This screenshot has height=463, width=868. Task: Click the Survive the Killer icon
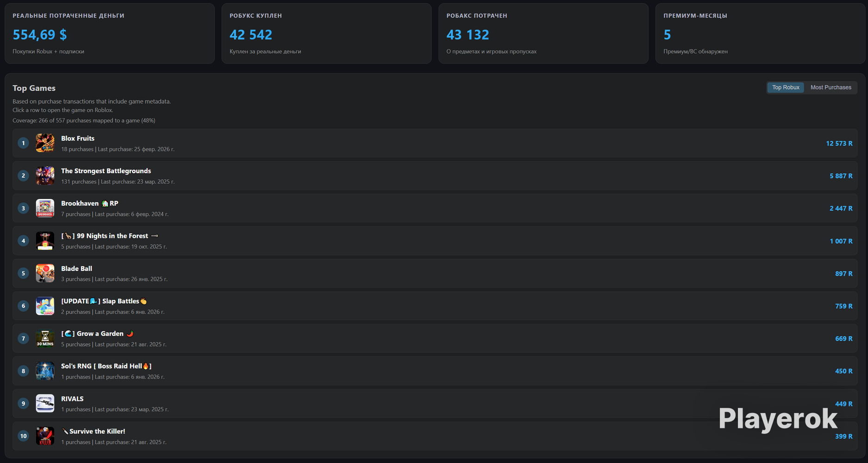(45, 436)
